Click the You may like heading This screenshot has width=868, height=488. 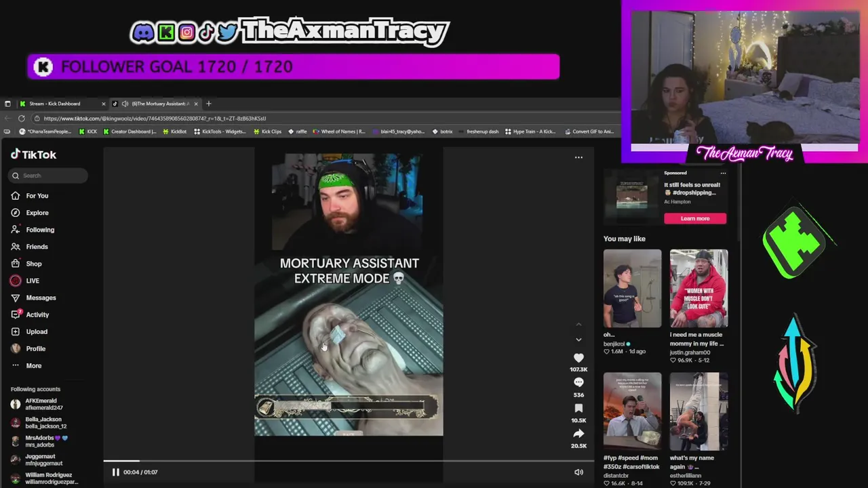pyautogui.click(x=625, y=239)
